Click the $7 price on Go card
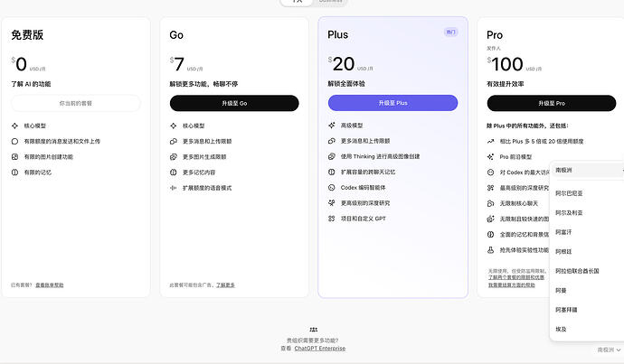Image resolution: width=624 pixels, height=364 pixels. pos(176,64)
